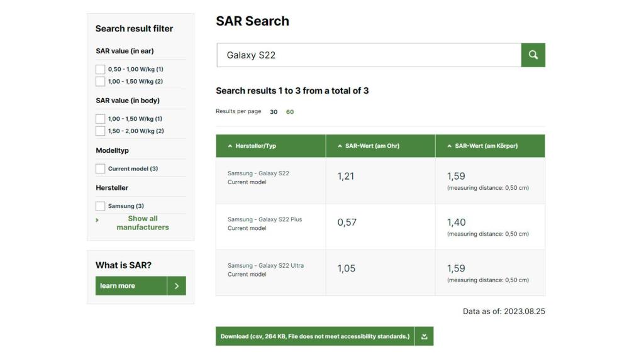Click the What is SAR? heading
The height and width of the screenshot is (362, 644).
[x=124, y=265]
